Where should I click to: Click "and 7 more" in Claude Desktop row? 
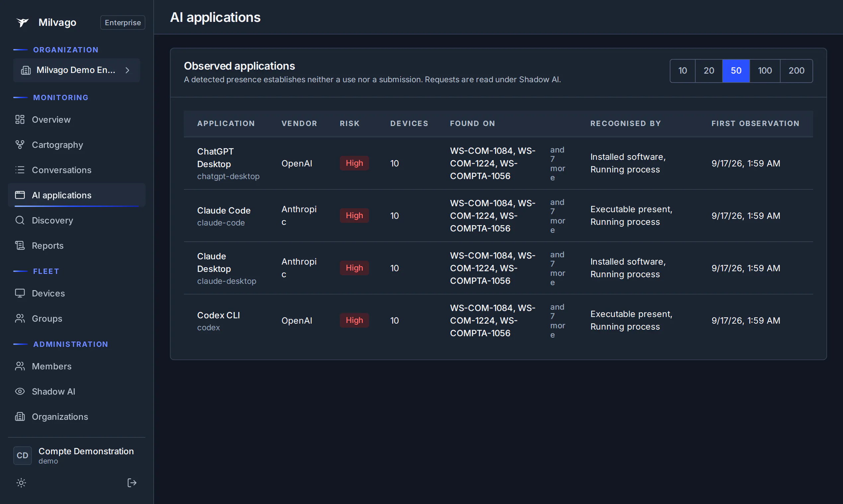point(558,268)
